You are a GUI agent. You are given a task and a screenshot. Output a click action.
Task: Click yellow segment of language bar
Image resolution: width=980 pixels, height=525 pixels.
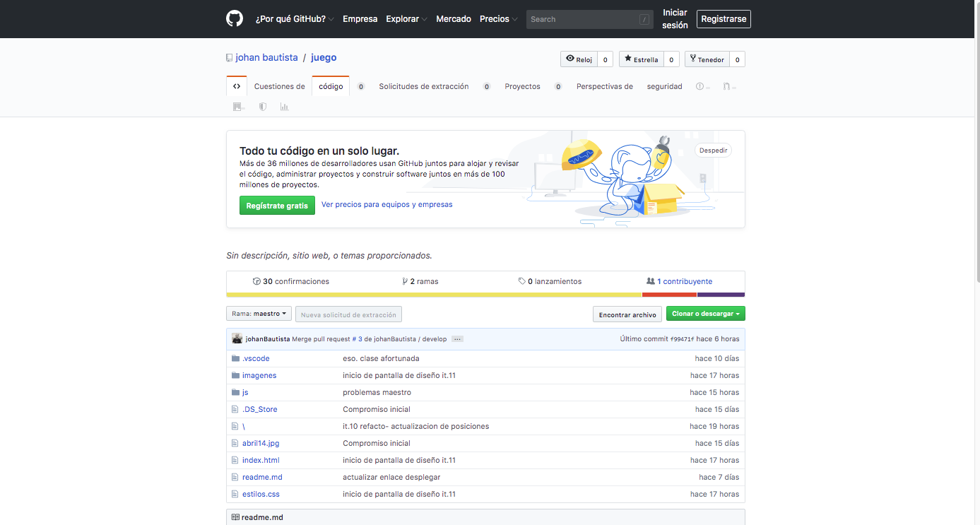pyautogui.click(x=434, y=295)
